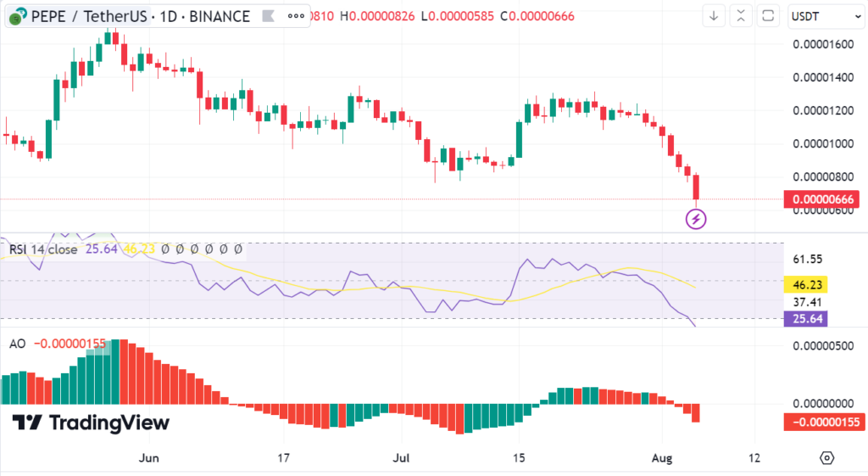Click the maximize chart pane icon
This screenshot has height=476, width=868.
point(768,16)
